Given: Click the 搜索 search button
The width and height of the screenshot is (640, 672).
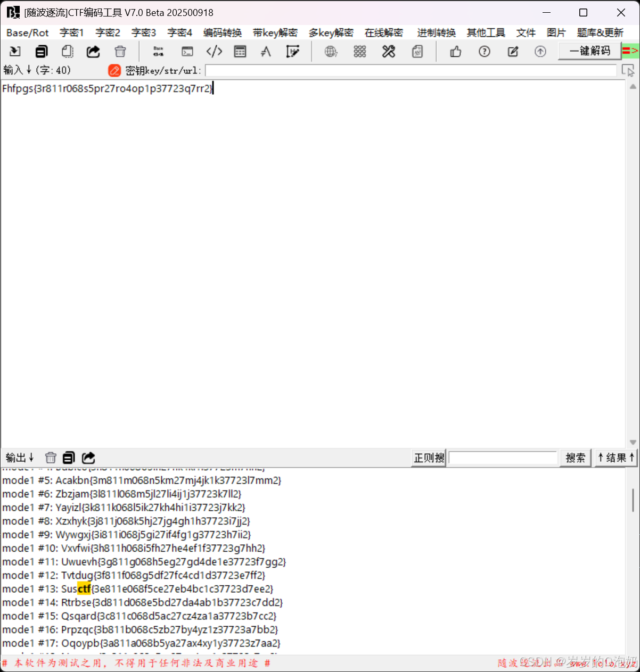Looking at the screenshot, I should tap(575, 458).
